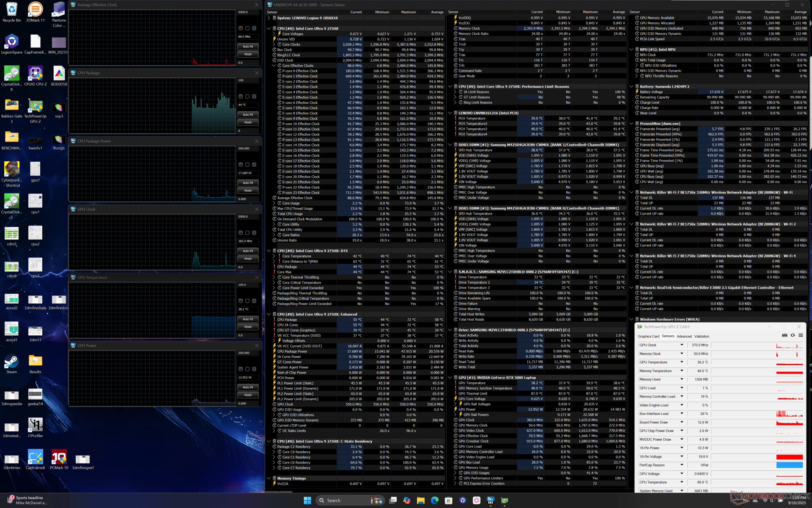Expand Core Temperatures row in DTS section

coord(274,256)
